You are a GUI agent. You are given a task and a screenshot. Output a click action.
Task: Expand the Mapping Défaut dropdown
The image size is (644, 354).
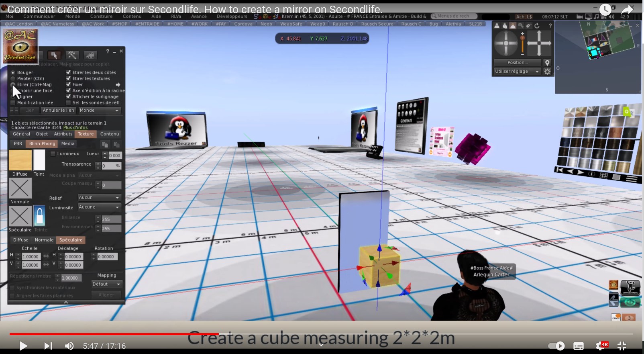pos(106,284)
